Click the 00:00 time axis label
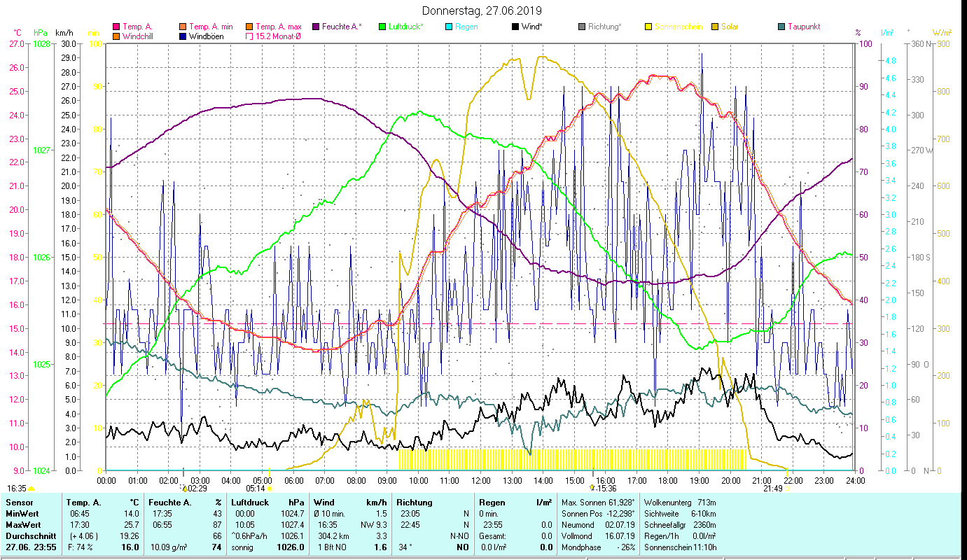Screen dimensions: 967x560 106,481
